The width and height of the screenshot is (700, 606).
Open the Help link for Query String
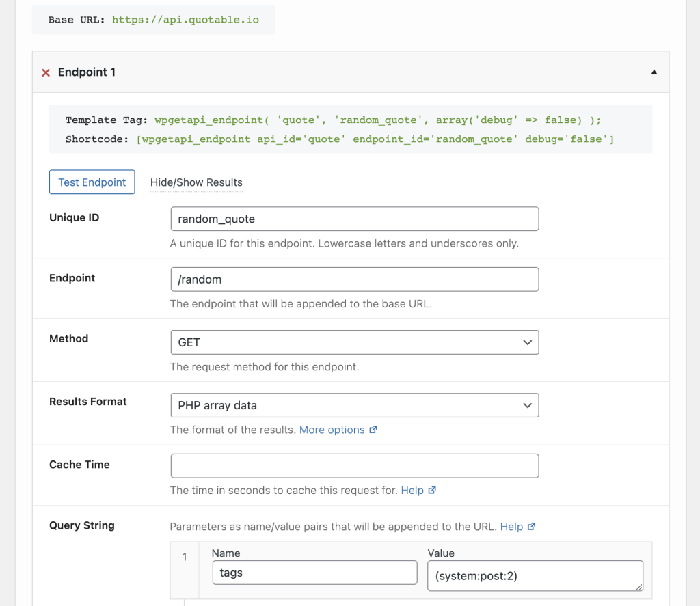(513, 526)
